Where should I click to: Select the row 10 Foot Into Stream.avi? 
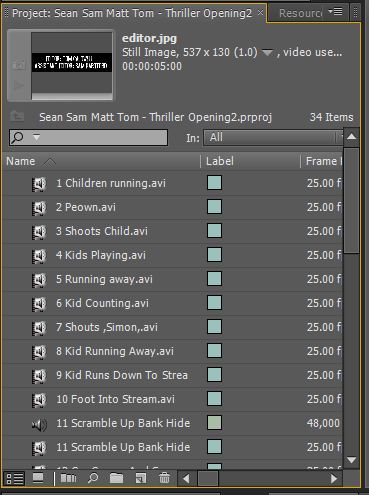point(172,400)
